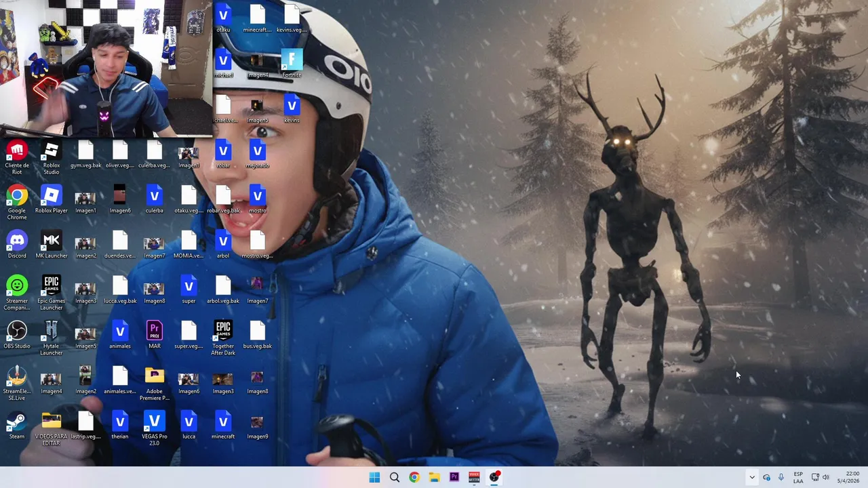Image resolution: width=868 pixels, height=488 pixels.
Task: Select the MAR Premiere project file
Action: 154,335
